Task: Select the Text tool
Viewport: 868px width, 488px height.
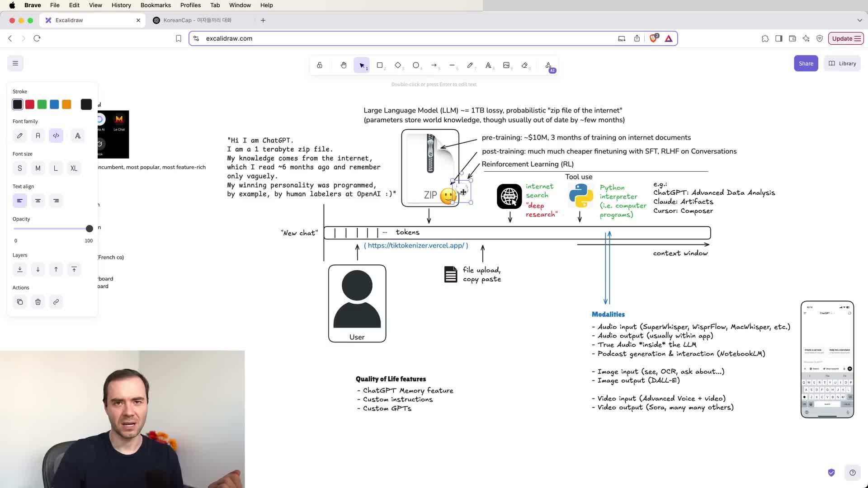Action: point(488,65)
